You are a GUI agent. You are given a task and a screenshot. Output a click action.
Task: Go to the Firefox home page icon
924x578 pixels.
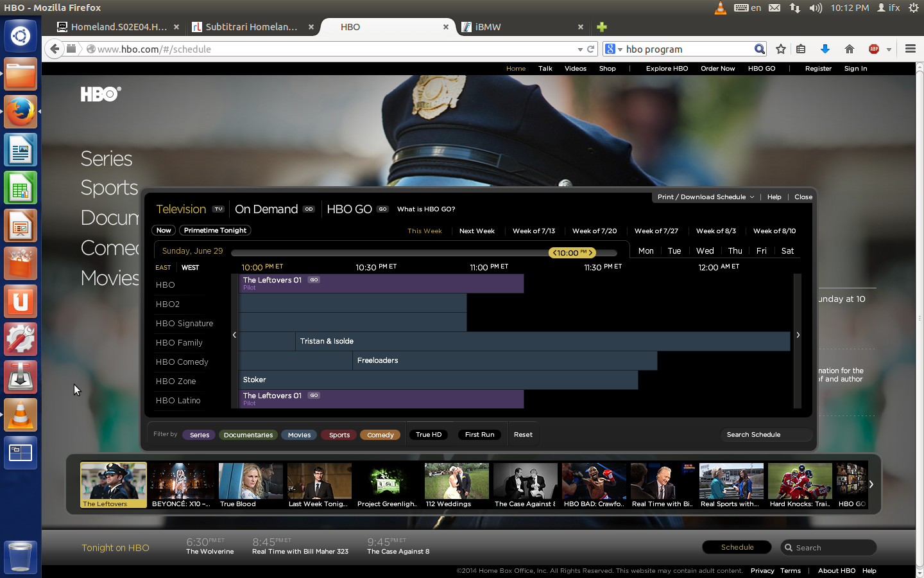(x=850, y=49)
